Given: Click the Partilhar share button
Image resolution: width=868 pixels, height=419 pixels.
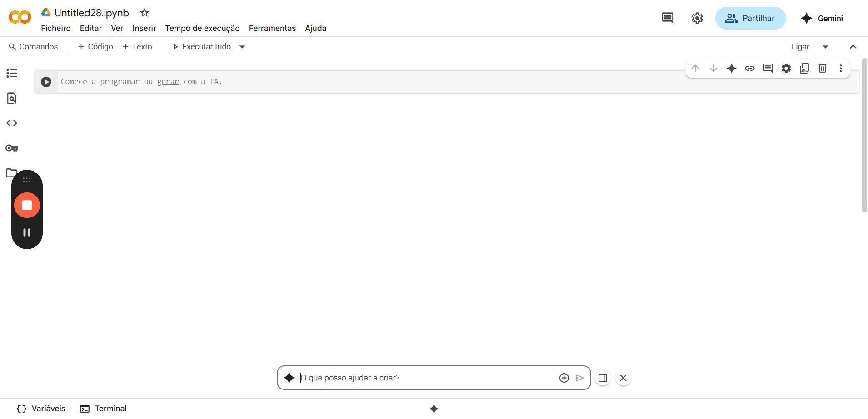Looking at the screenshot, I should (x=750, y=18).
